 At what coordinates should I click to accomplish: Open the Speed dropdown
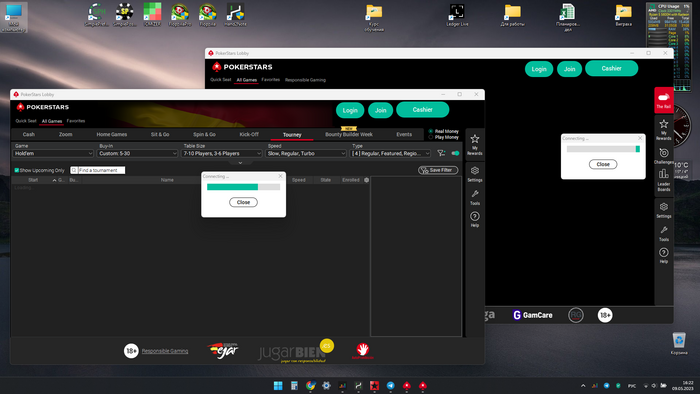(306, 153)
